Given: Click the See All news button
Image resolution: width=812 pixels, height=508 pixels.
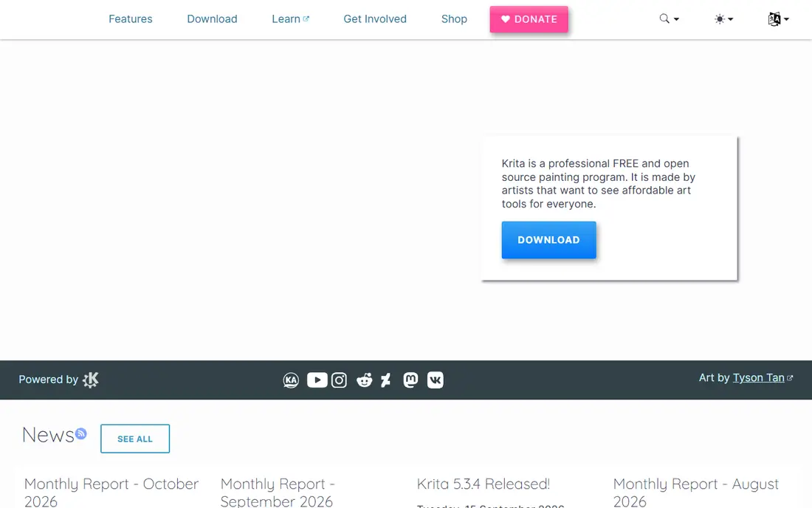Looking at the screenshot, I should [135, 439].
